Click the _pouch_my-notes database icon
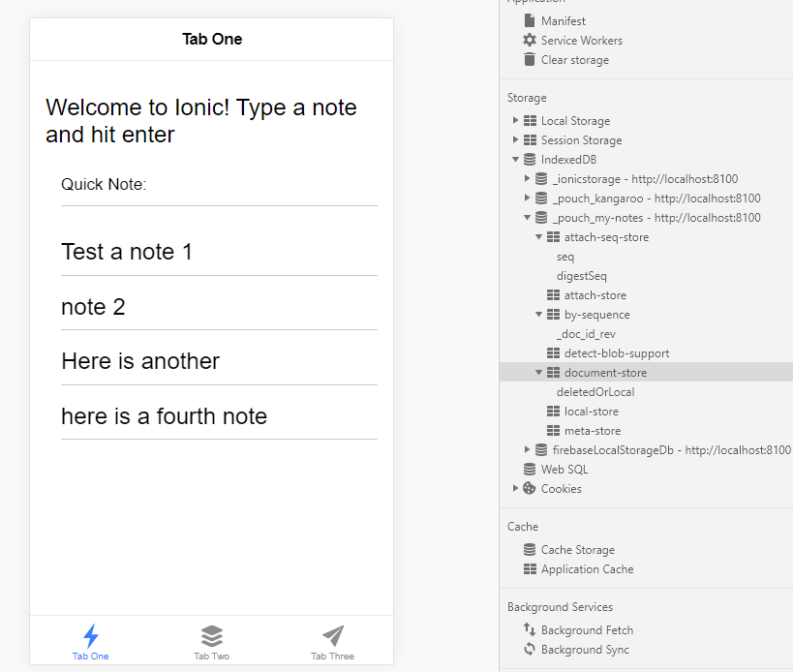The width and height of the screenshot is (793, 672). click(541, 218)
